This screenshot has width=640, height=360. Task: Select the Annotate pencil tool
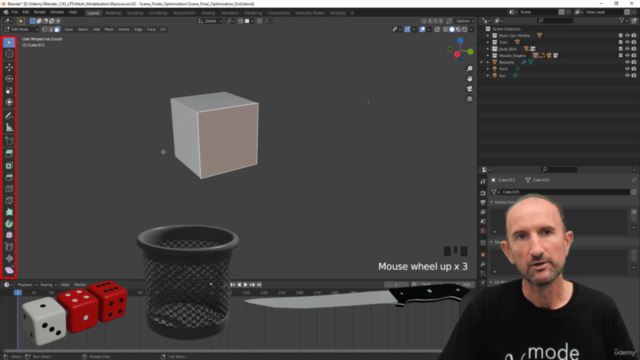tap(9, 116)
